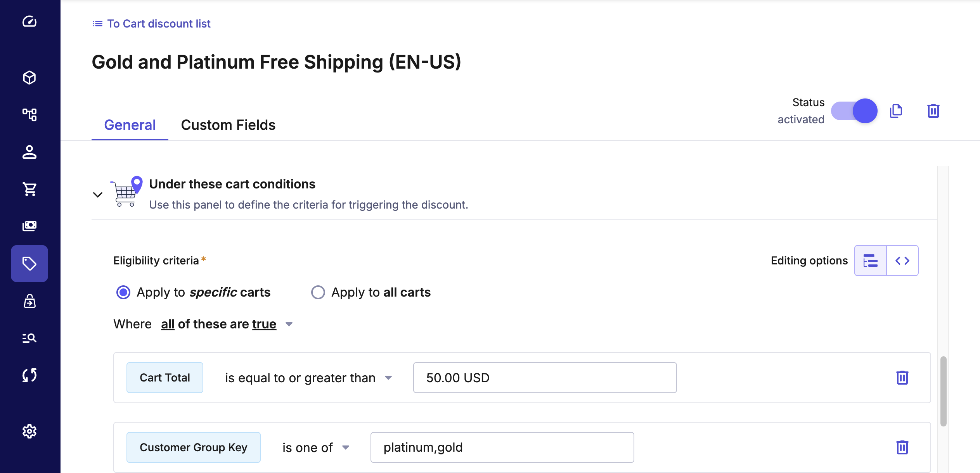980x473 pixels.
Task: Delete the Customer Group Key condition row
Action: (x=902, y=447)
